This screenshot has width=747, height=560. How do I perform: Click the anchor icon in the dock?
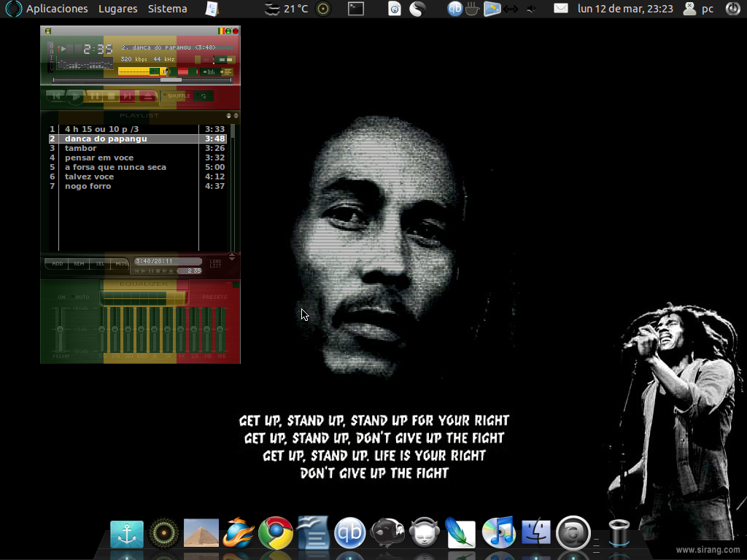click(127, 534)
